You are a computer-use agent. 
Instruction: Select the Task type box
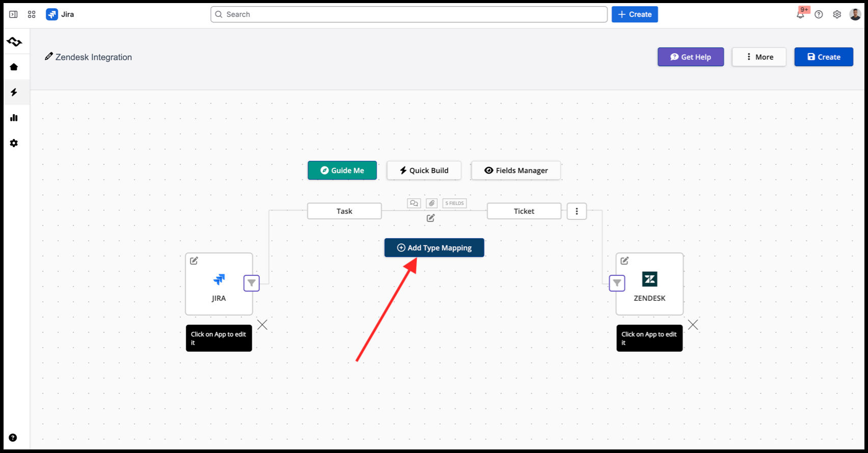(x=344, y=211)
